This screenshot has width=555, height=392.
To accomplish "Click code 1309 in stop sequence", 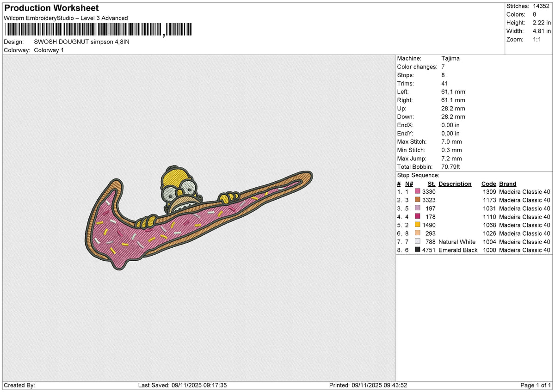I will 490,192.
